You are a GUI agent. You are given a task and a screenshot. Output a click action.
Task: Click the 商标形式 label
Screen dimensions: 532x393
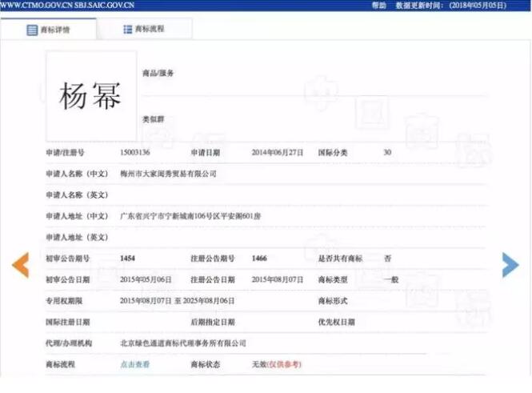click(x=333, y=301)
